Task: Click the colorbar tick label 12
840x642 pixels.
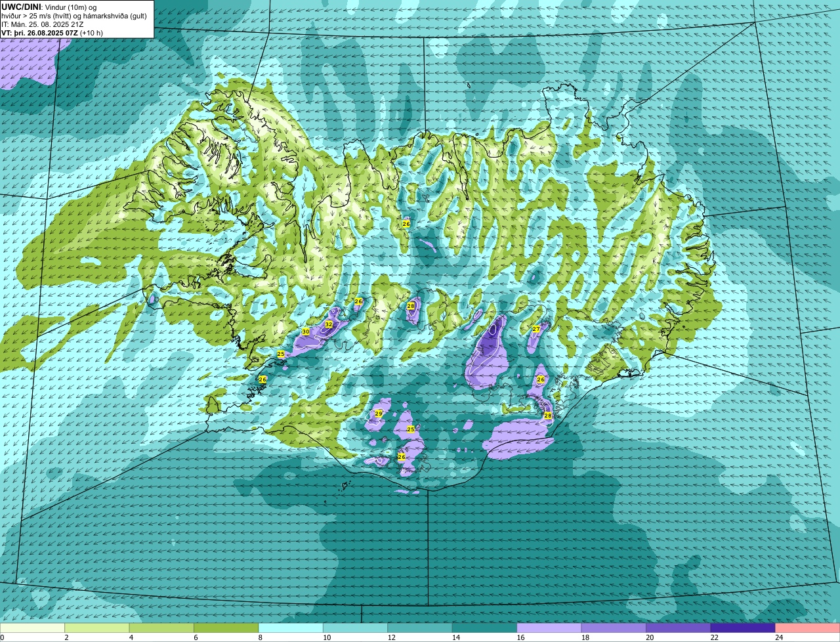Action: pos(392,637)
